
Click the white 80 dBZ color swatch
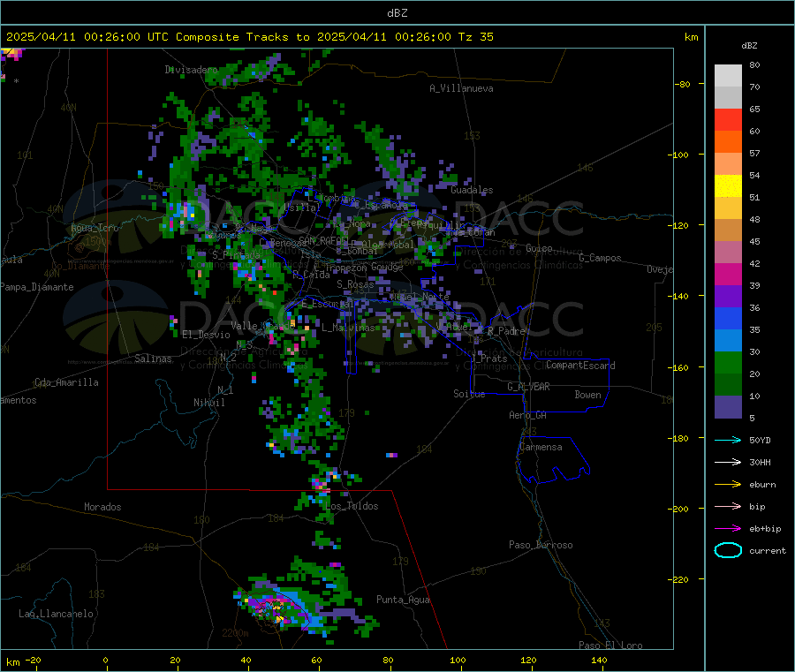pos(728,76)
